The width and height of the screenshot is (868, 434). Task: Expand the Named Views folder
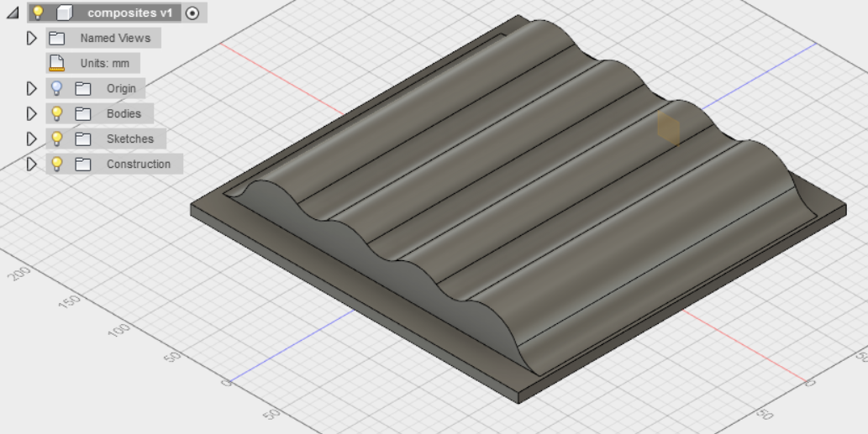click(32, 38)
